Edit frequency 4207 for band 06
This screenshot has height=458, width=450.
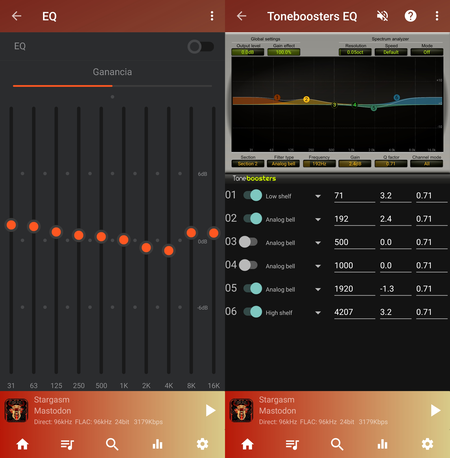[354, 312]
